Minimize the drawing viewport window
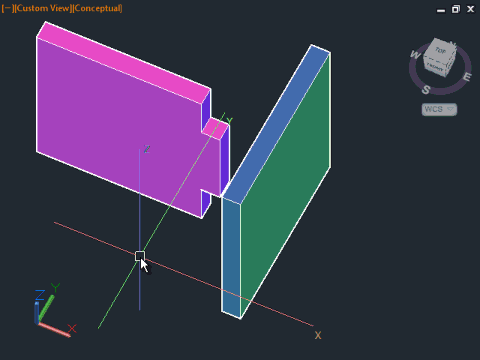 [441, 10]
